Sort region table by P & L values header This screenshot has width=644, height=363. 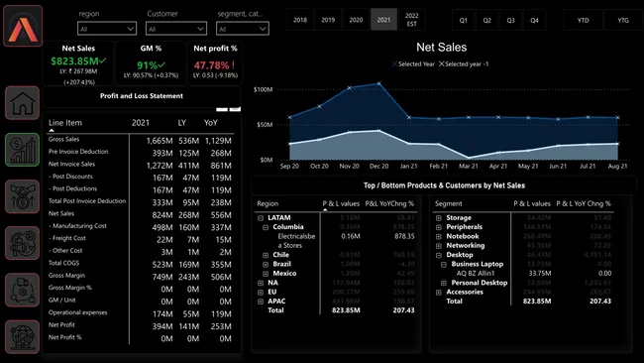point(341,203)
